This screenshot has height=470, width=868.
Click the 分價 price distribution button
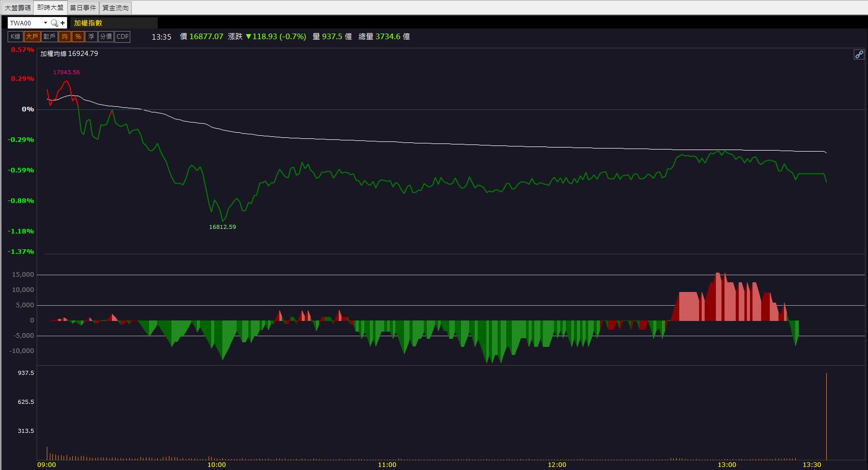tap(106, 37)
